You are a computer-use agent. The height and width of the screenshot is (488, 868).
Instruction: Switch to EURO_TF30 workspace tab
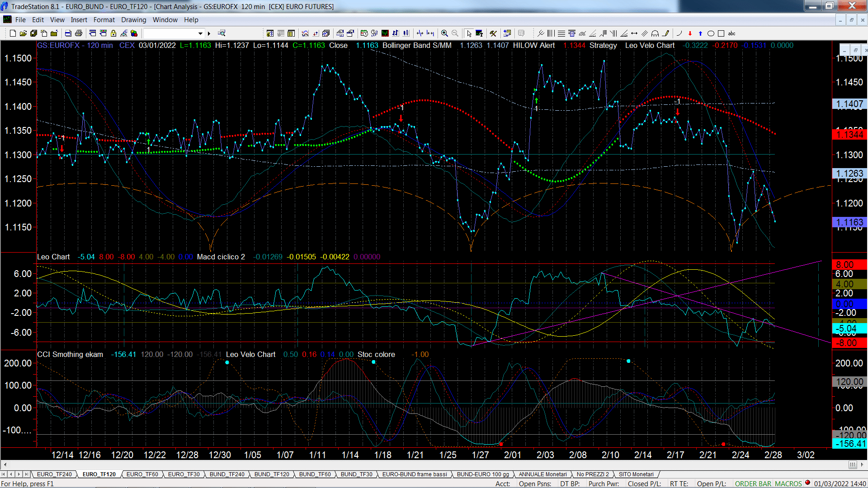(x=184, y=474)
